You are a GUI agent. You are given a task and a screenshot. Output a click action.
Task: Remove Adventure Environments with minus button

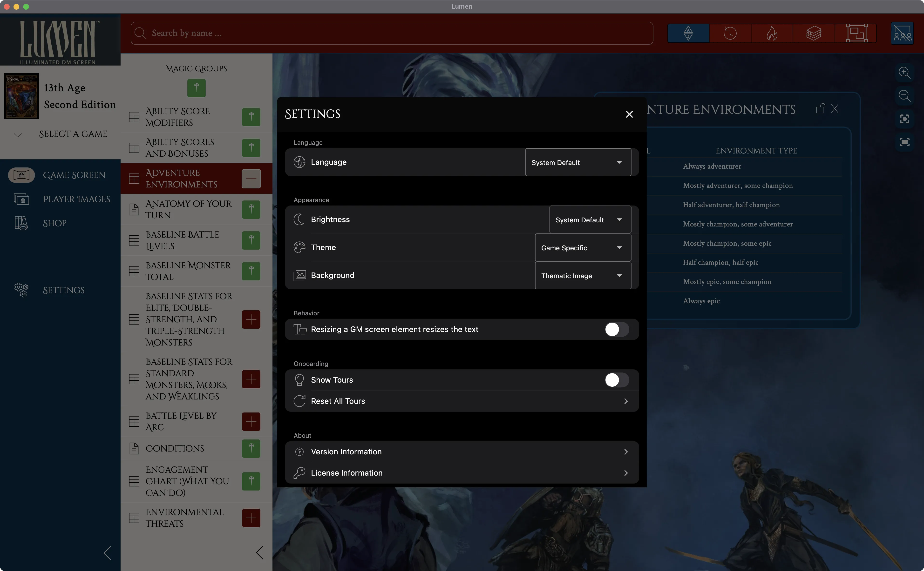pos(251,179)
